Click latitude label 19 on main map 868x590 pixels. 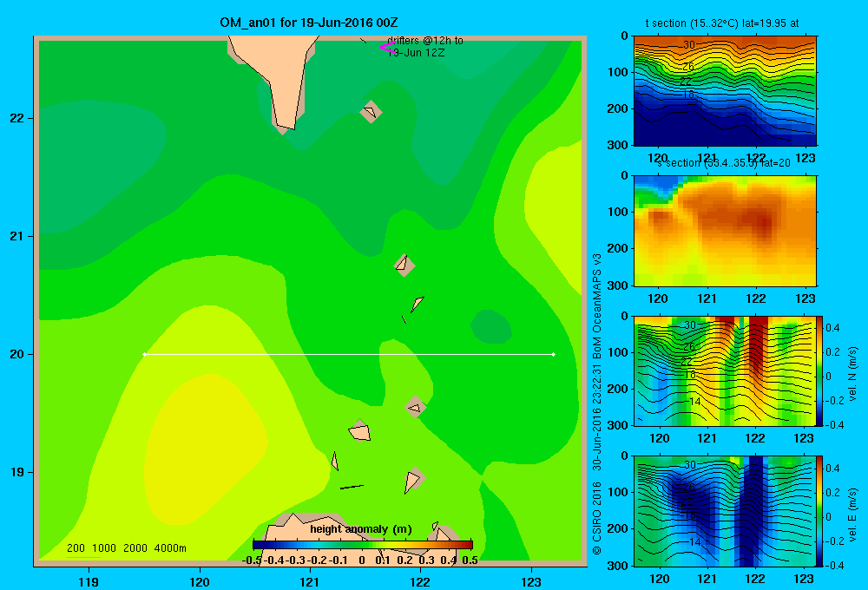(x=17, y=472)
